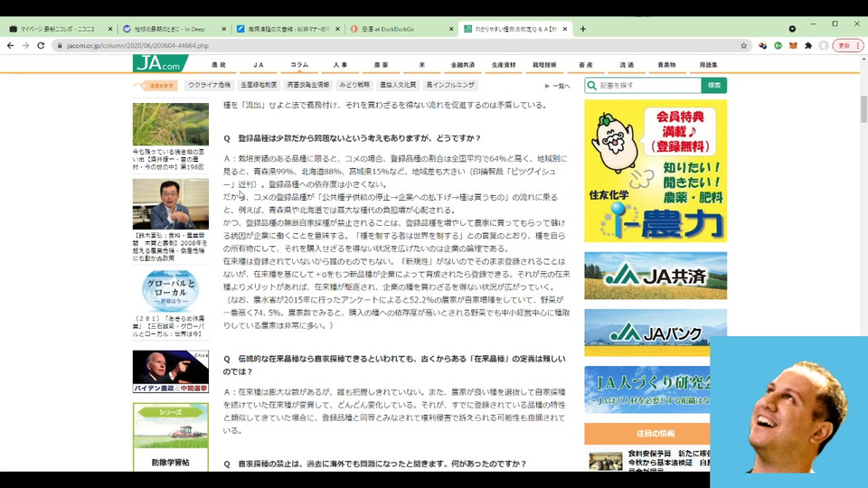Close the ニコニコ マイページ tab
Screen dimensions: 868x488
coord(109,29)
